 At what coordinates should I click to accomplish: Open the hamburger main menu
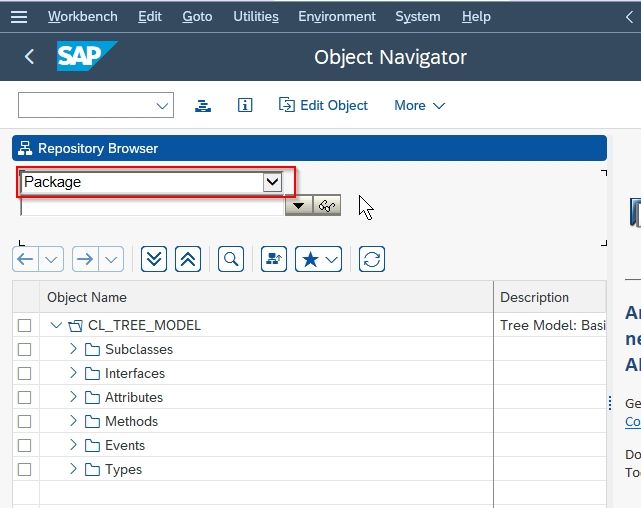click(x=19, y=17)
